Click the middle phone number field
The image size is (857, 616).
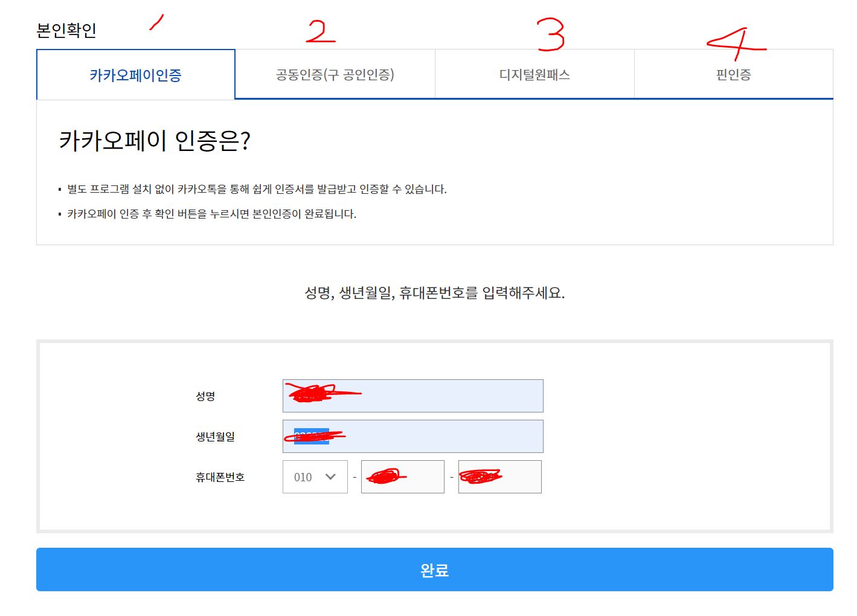403,476
